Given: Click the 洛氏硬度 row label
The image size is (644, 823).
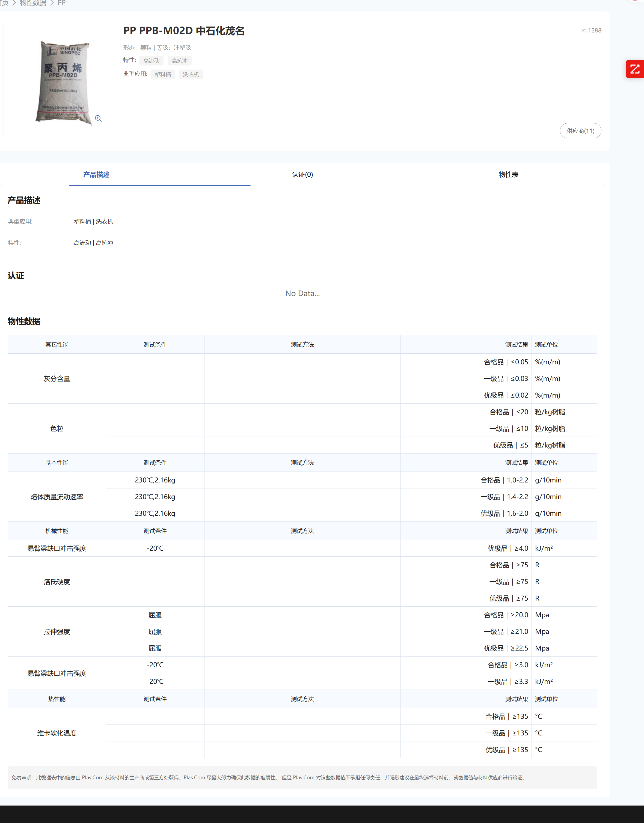Looking at the screenshot, I should coord(57,582).
